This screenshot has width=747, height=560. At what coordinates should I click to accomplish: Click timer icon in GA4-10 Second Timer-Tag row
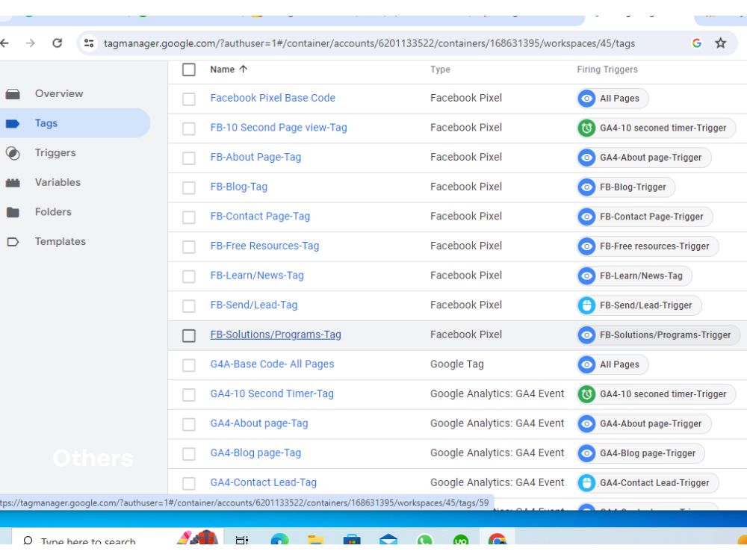point(586,394)
